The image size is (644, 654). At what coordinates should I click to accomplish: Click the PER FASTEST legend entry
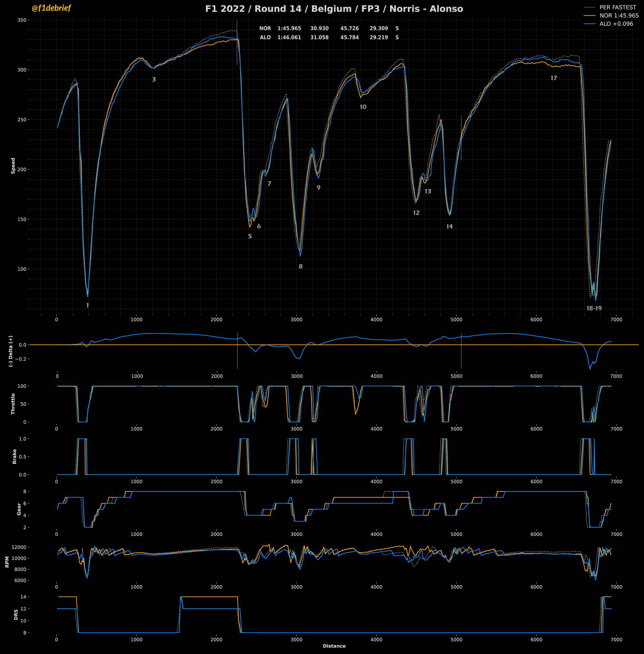coord(618,7)
